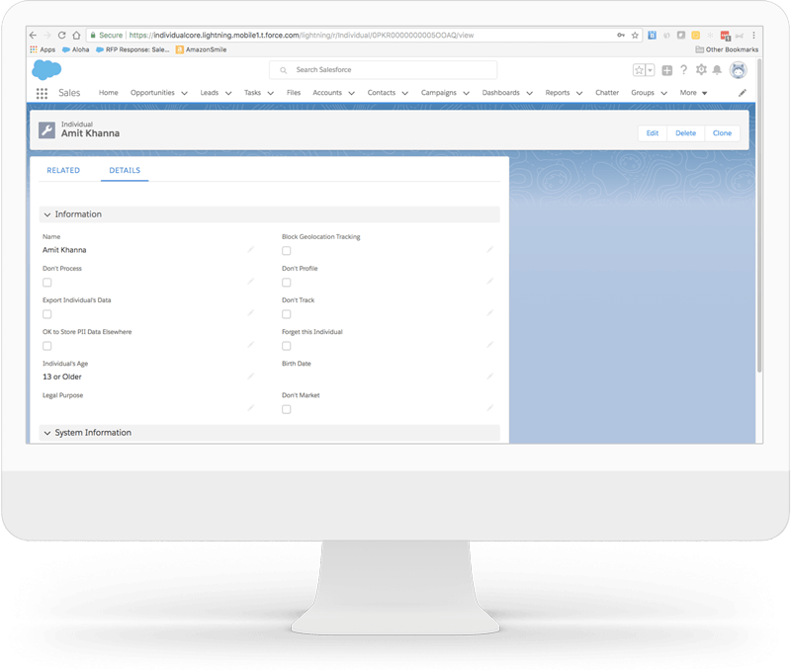Toggle Export Individual's Data checkbox

coord(46,314)
